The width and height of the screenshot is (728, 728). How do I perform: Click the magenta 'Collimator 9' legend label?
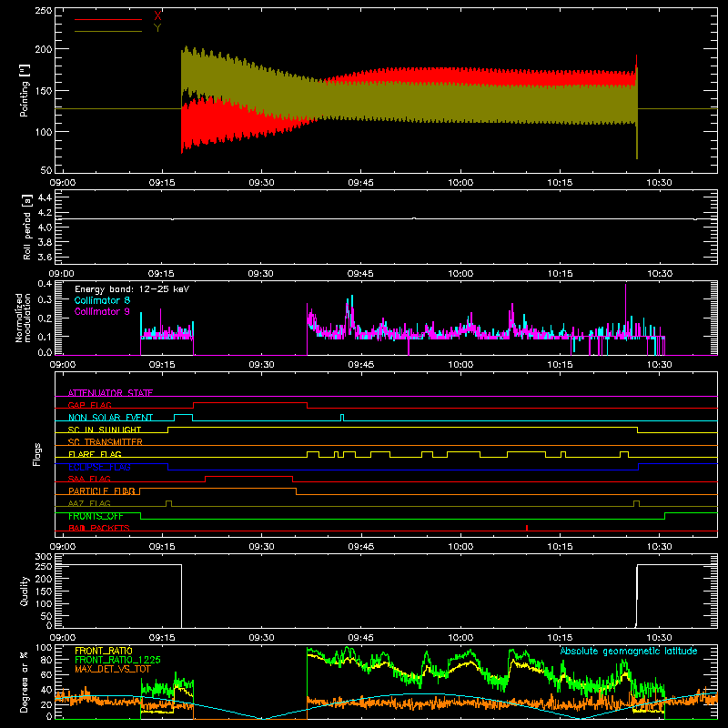[x=102, y=311]
